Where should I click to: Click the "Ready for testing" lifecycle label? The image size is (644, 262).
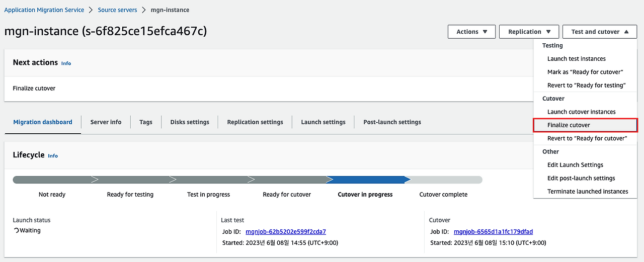[x=130, y=195]
